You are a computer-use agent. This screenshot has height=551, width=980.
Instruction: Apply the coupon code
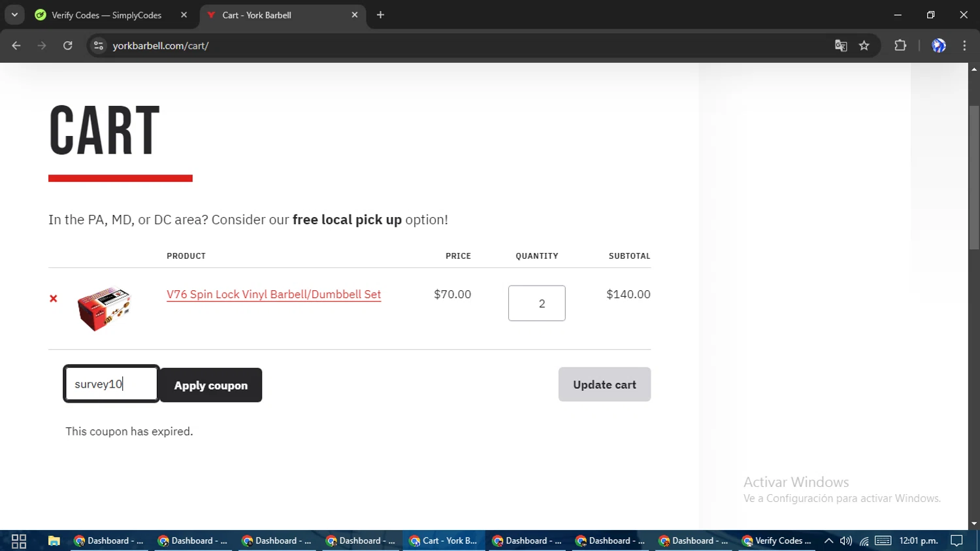point(211,385)
